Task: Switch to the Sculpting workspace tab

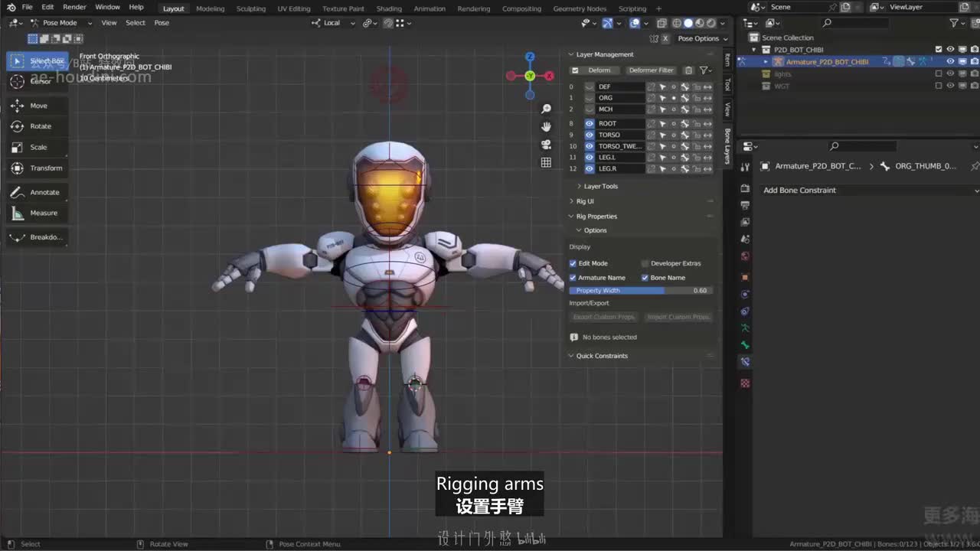Action: click(250, 8)
